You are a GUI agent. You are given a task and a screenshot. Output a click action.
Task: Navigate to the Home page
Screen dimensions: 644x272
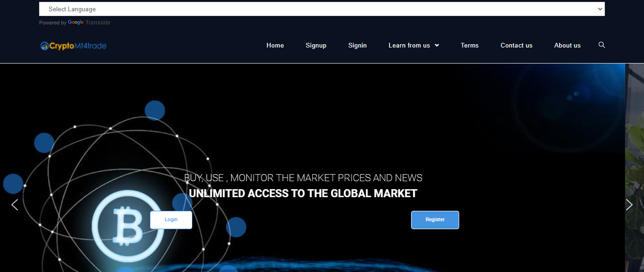click(x=275, y=46)
